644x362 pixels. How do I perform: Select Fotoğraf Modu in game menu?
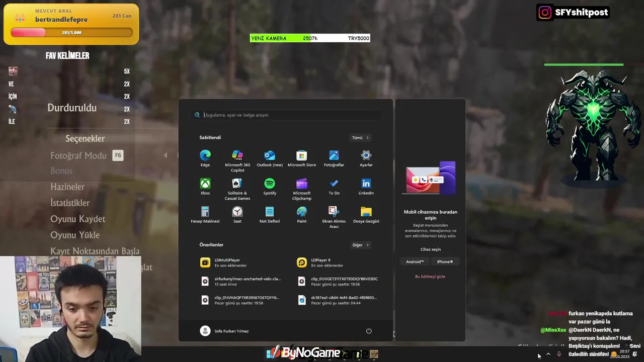[x=78, y=155]
